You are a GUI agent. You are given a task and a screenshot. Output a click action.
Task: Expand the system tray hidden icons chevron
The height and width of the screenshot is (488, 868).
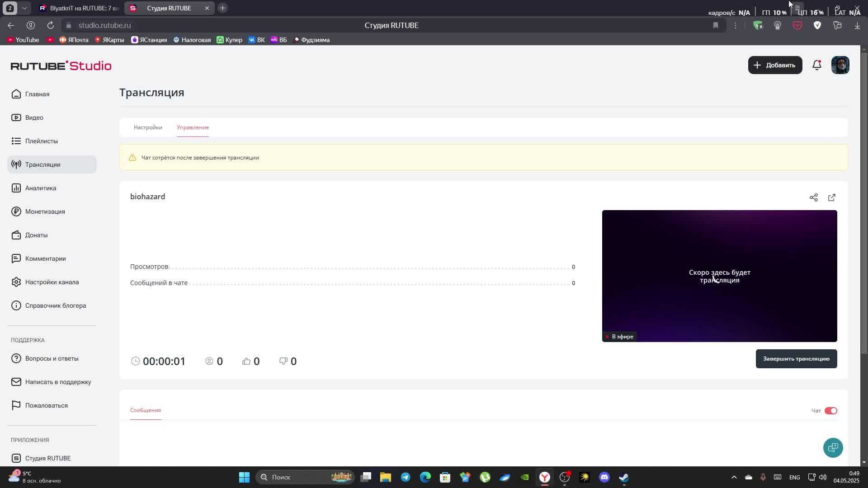tap(734, 477)
